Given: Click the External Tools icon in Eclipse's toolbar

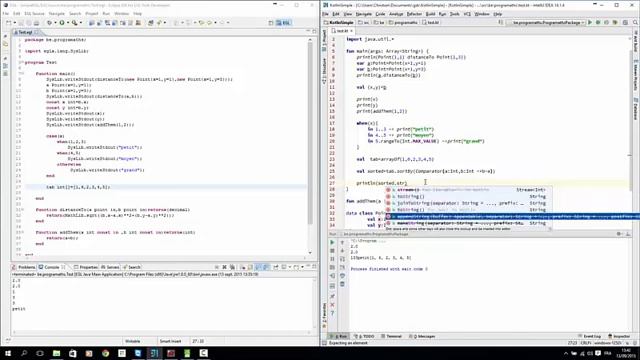Looking at the screenshot, I should (75, 23).
